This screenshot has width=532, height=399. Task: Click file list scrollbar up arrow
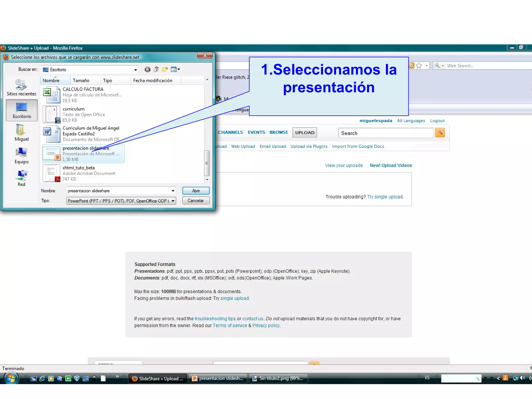(207, 79)
